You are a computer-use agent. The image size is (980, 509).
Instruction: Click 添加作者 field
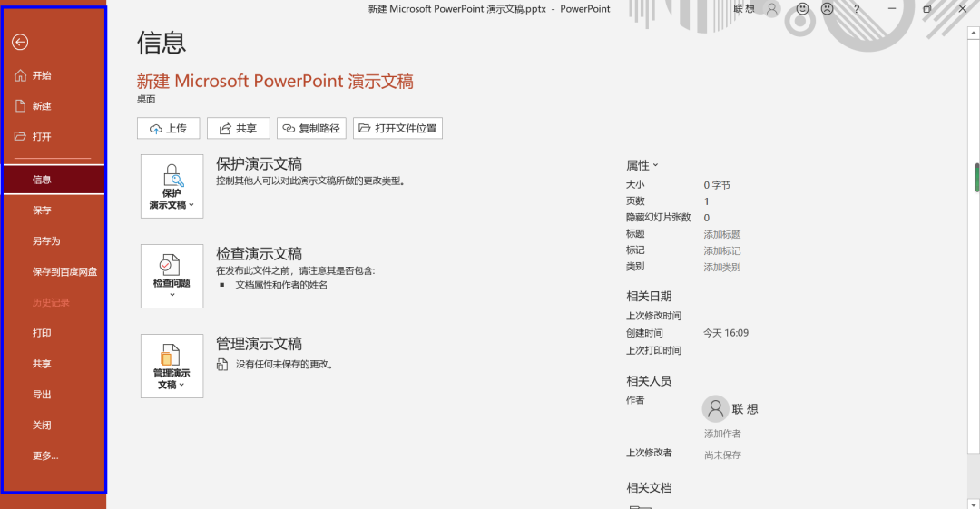click(722, 434)
